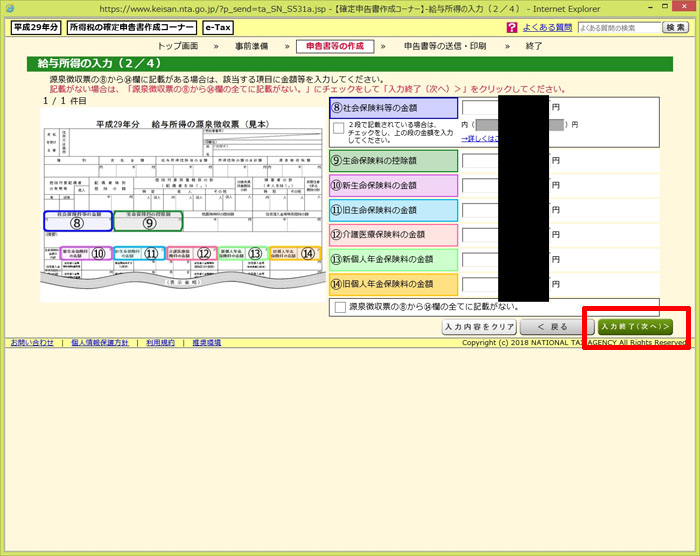Click the ⑨生命保険料の控除額 label

point(393,161)
